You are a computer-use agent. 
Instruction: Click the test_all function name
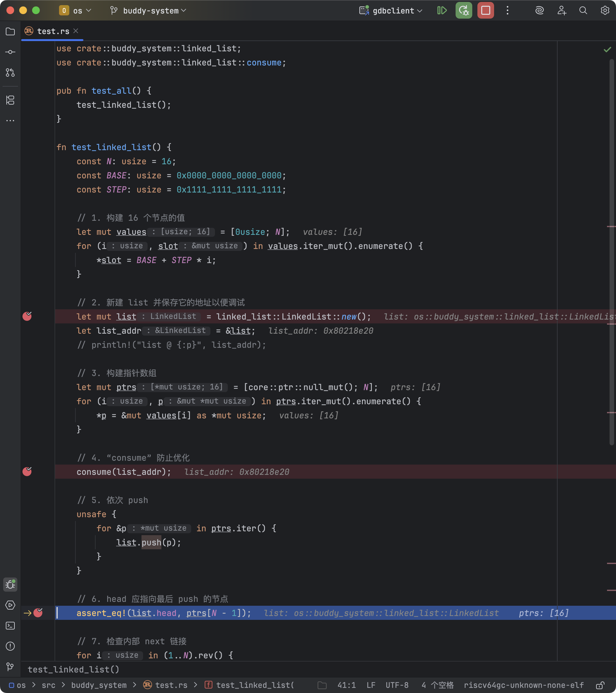(112, 91)
